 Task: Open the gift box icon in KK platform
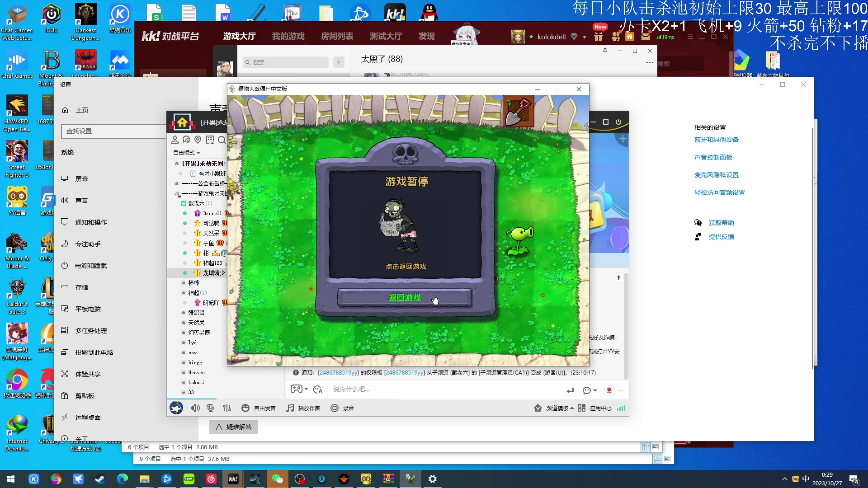coord(599,37)
